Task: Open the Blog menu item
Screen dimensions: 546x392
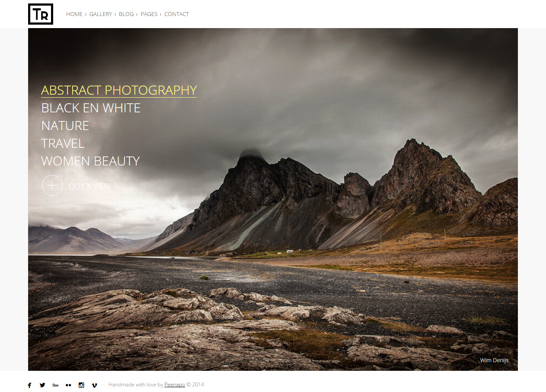Action: point(126,14)
